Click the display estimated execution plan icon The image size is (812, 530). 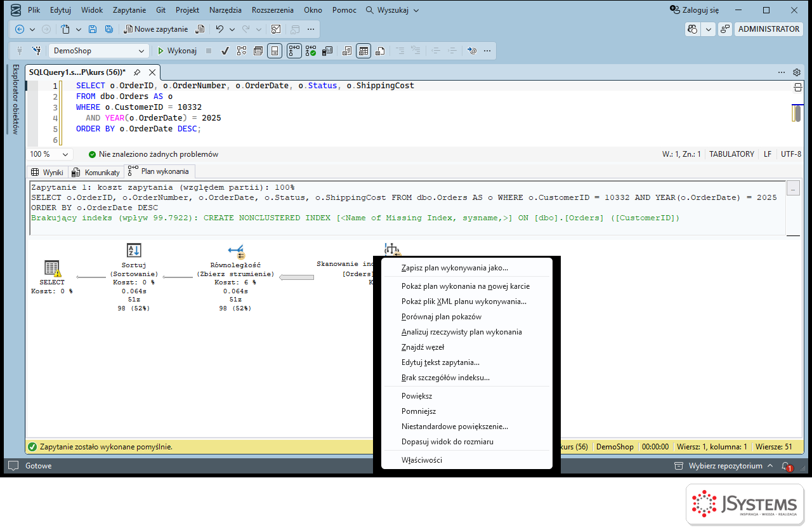click(x=242, y=51)
